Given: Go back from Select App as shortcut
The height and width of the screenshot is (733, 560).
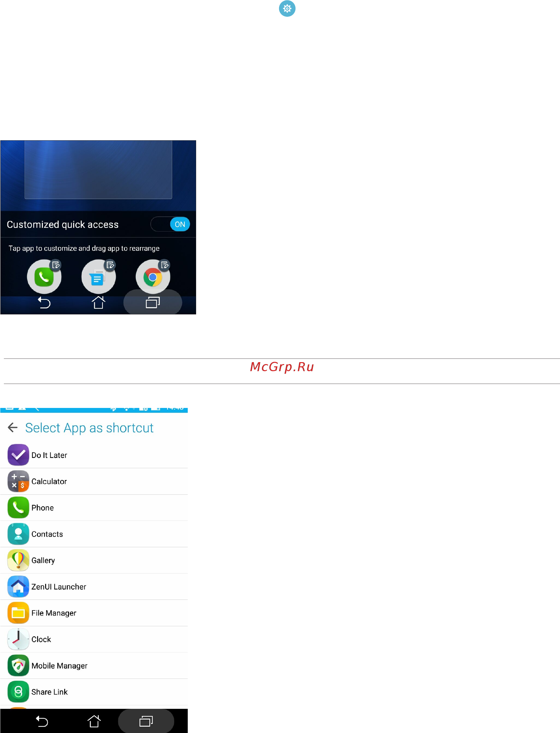Looking at the screenshot, I should click(13, 428).
